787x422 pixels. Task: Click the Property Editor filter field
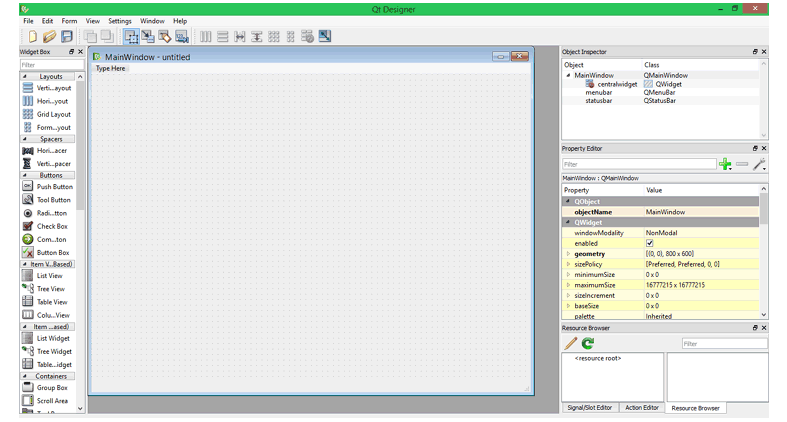[x=639, y=164]
